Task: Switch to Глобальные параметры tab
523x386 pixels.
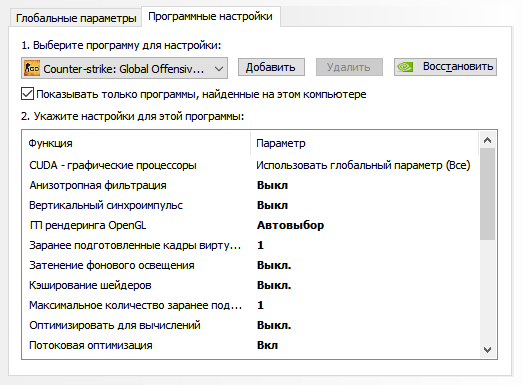Action: pyautogui.click(x=76, y=18)
